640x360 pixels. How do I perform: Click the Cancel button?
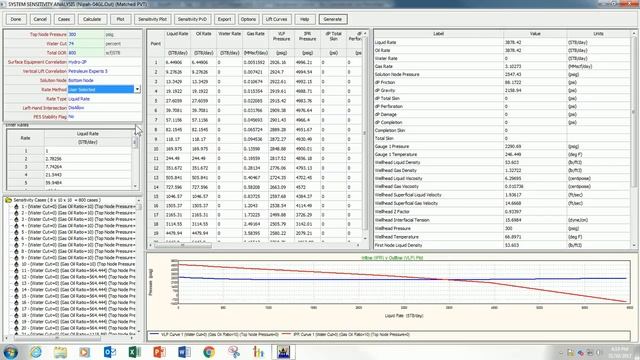tap(40, 19)
